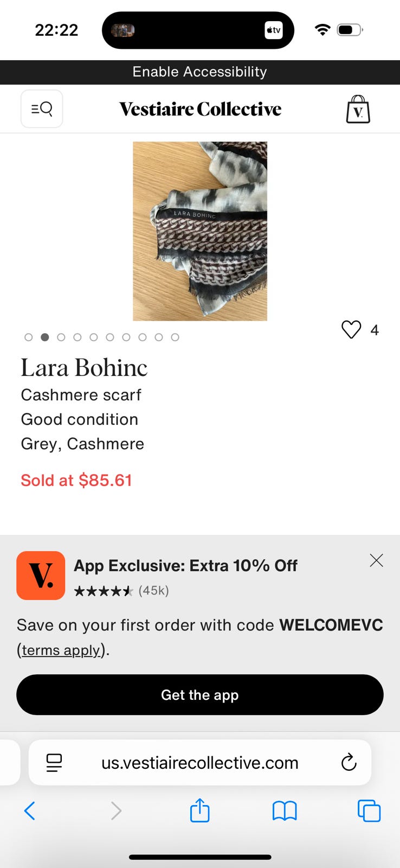
Task: Tap the Lara Bohinc scarf photo
Action: 199,231
